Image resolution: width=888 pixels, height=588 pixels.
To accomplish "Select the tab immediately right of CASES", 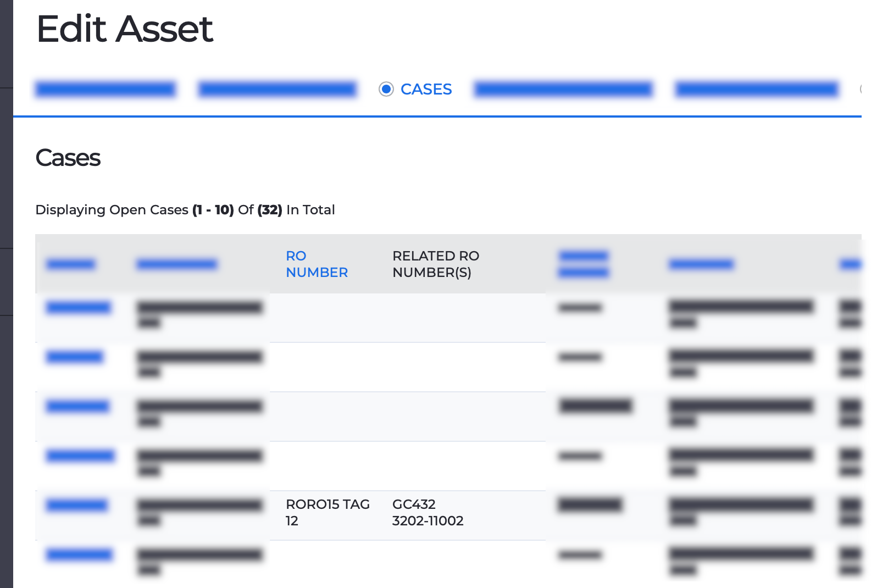I will click(x=564, y=89).
